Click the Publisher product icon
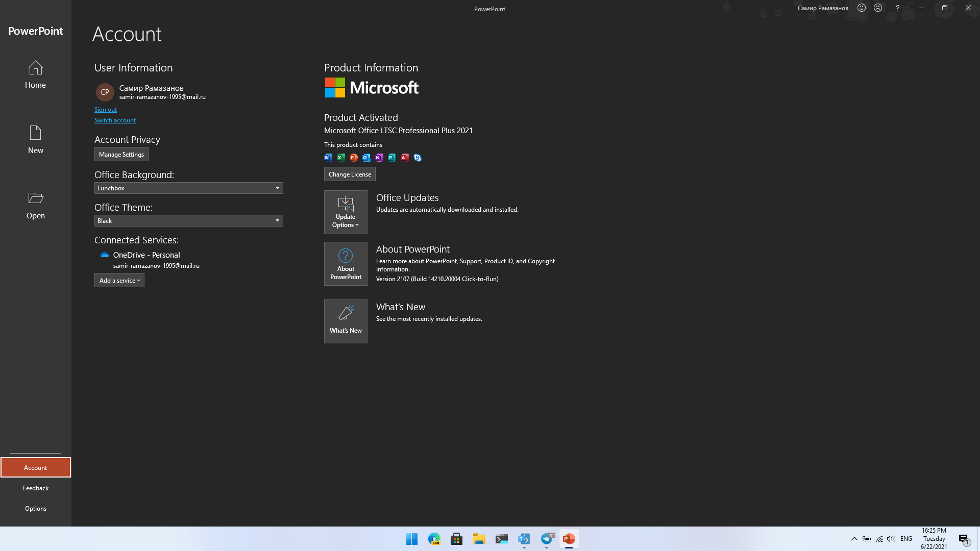Image resolution: width=980 pixels, height=551 pixels. (392, 158)
